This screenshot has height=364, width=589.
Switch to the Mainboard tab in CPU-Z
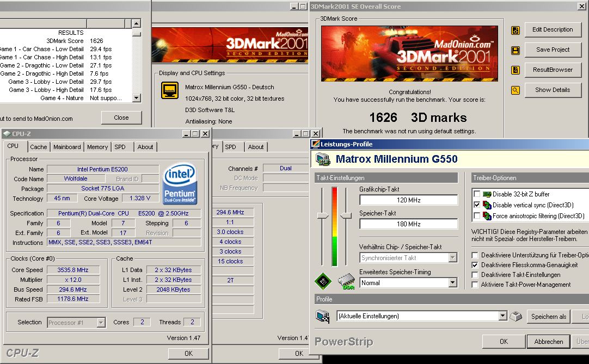(67, 147)
